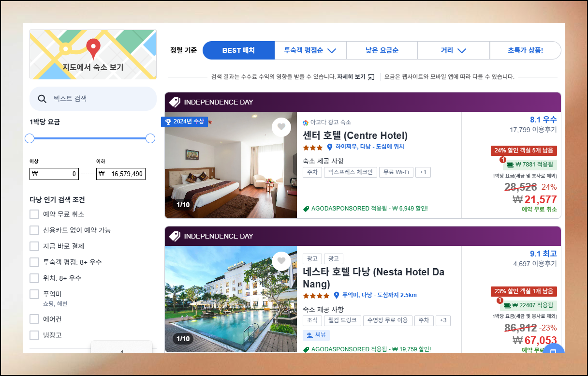Select BEST 매치 sort tab

click(238, 50)
